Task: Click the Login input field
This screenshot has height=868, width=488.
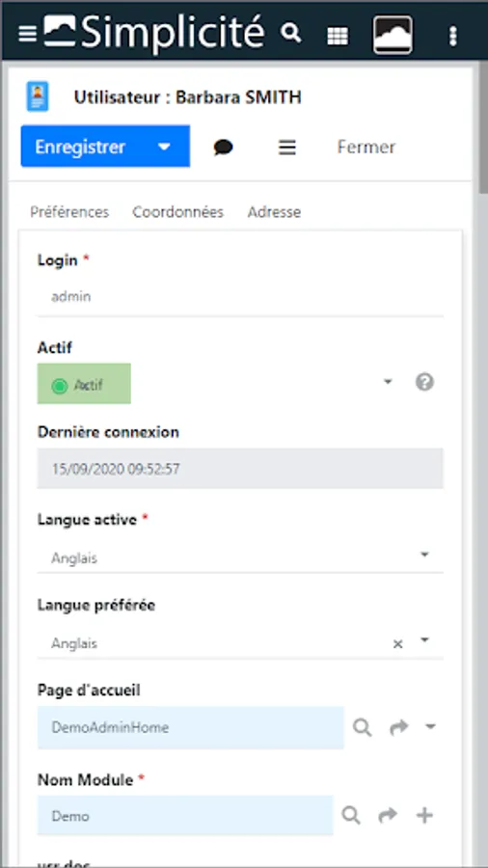Action: pos(240,297)
